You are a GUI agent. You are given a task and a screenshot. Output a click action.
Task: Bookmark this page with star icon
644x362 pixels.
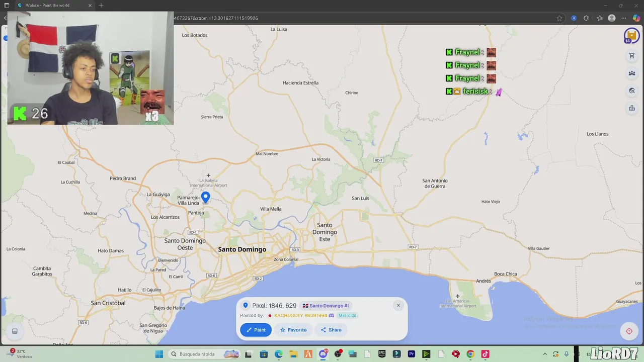pyautogui.click(x=559, y=18)
